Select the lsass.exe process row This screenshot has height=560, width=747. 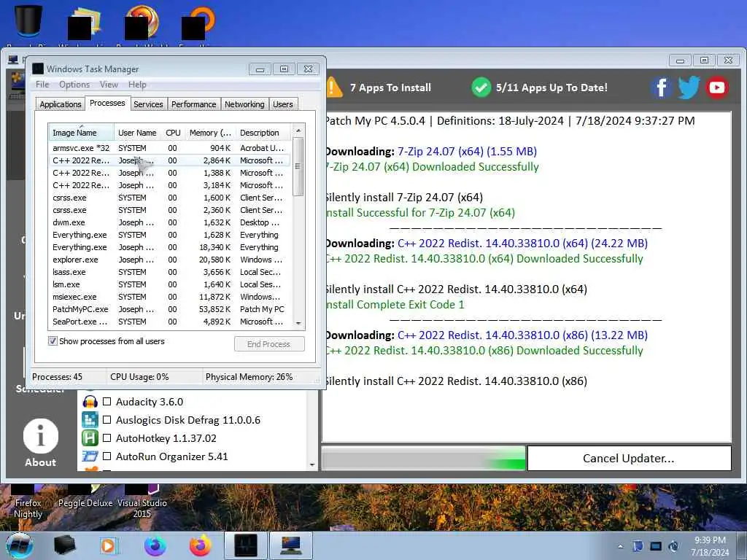pyautogui.click(x=169, y=272)
